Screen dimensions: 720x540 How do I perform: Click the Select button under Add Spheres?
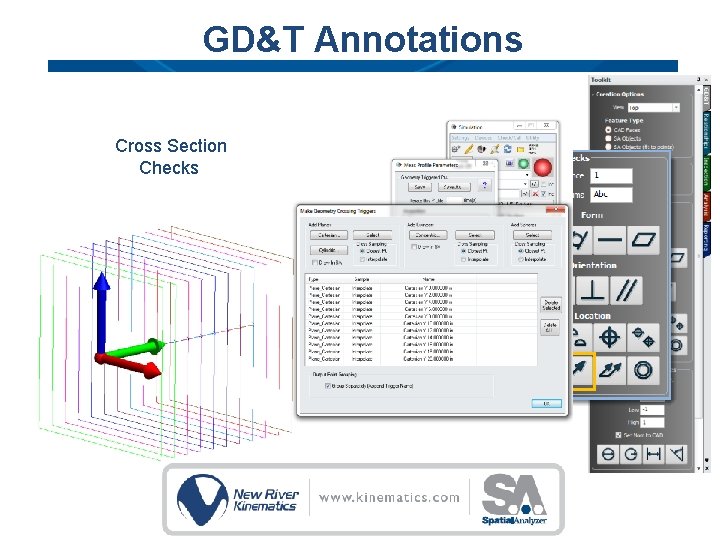click(532, 235)
